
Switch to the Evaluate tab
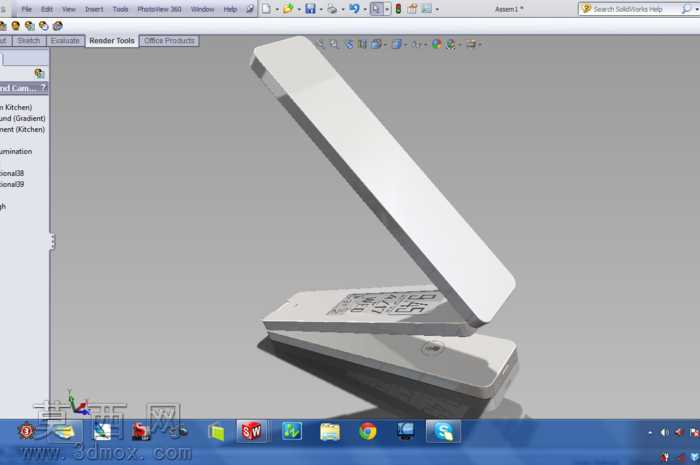tap(65, 41)
